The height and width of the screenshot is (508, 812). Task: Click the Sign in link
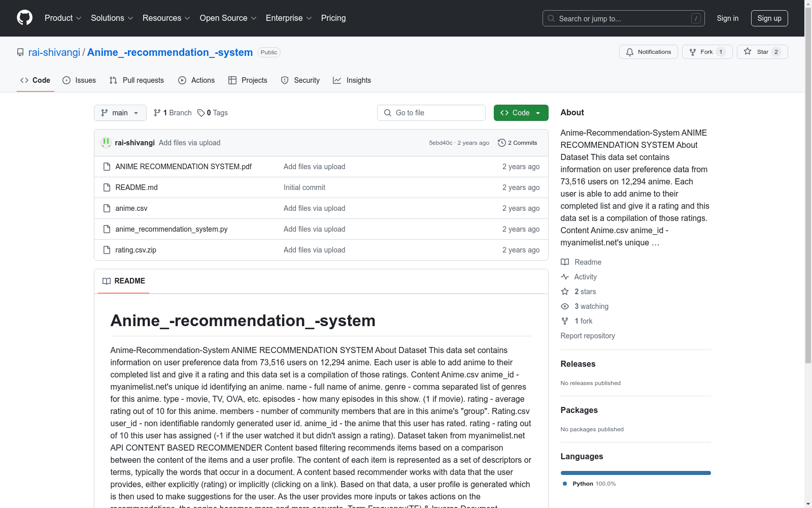point(727,18)
